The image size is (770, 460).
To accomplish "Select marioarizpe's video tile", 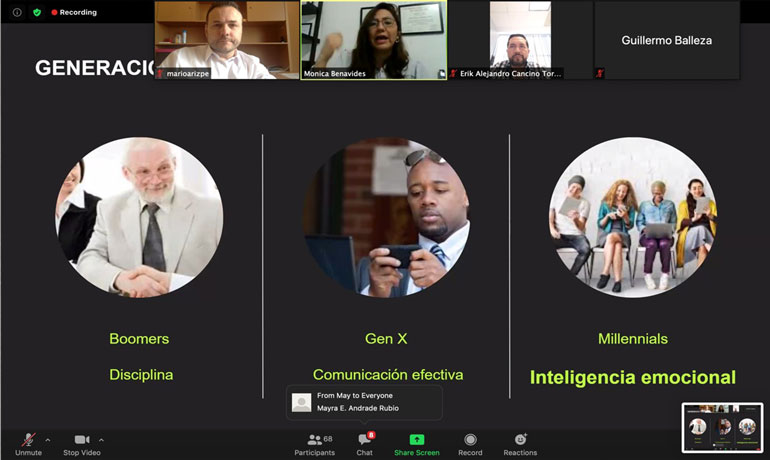I will 227,40.
